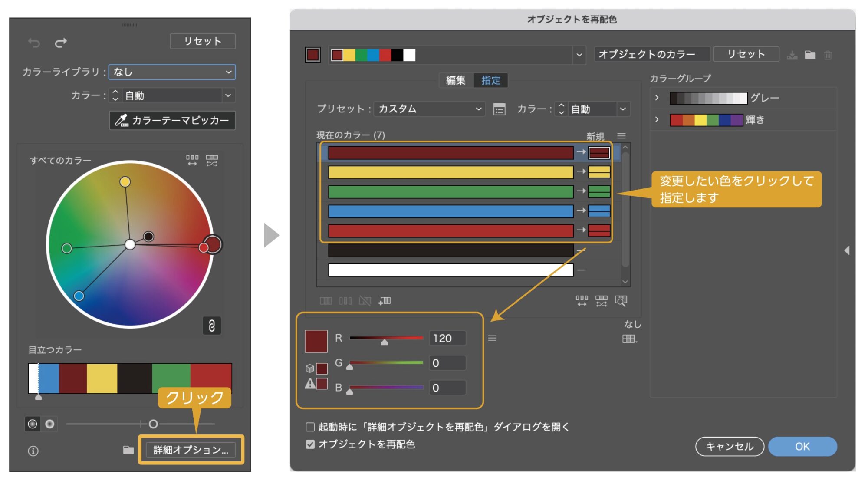Select the 指定 tab
868x487 pixels.
tap(491, 80)
